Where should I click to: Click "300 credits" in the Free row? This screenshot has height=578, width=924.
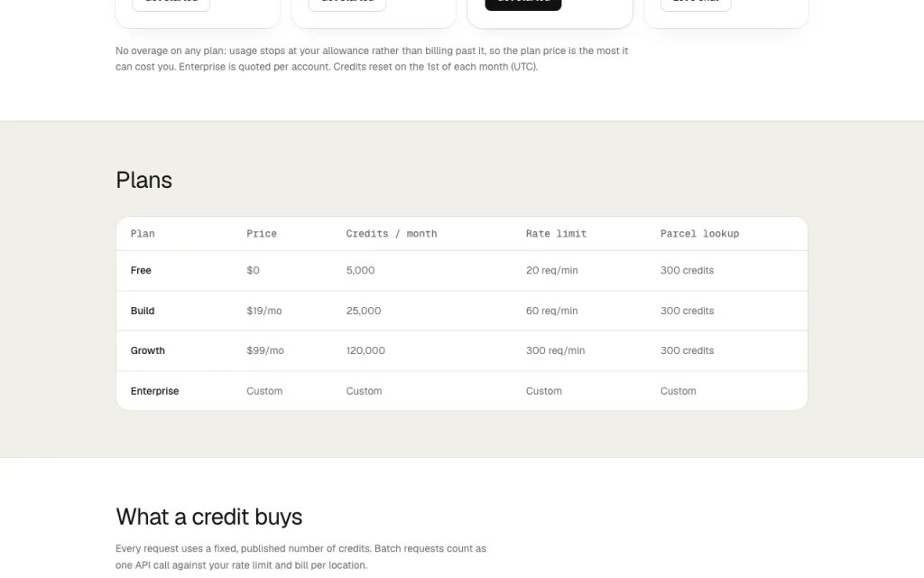click(687, 270)
